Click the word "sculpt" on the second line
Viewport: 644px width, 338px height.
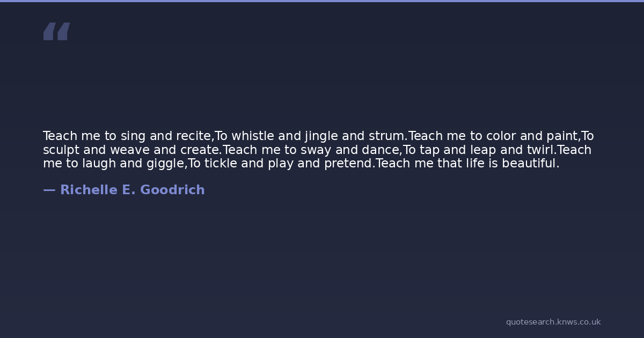point(61,150)
